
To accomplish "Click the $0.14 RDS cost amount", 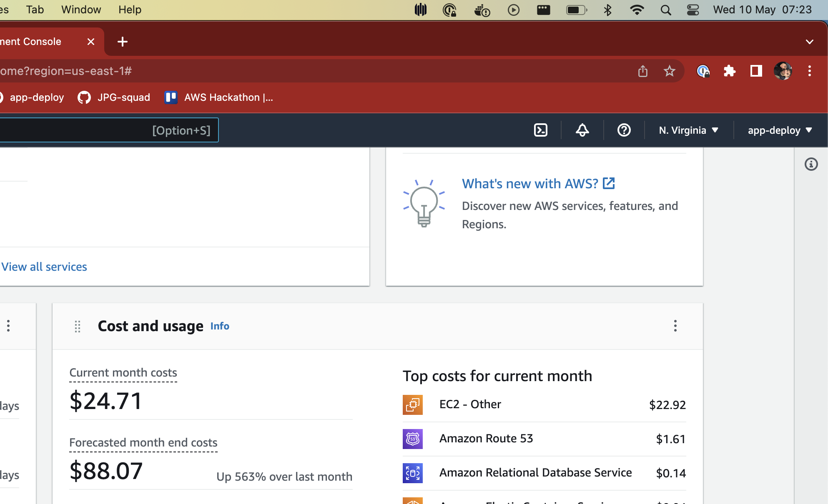I will point(671,473).
